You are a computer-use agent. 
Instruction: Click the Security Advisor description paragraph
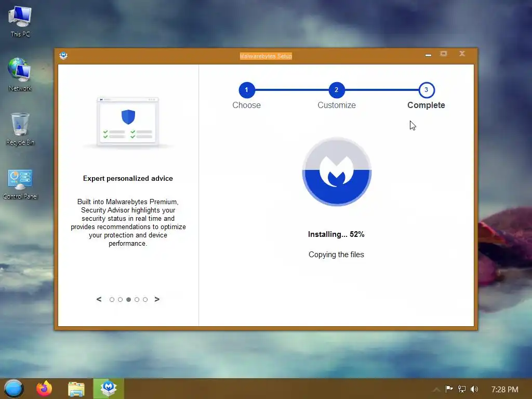pyautogui.click(x=128, y=222)
